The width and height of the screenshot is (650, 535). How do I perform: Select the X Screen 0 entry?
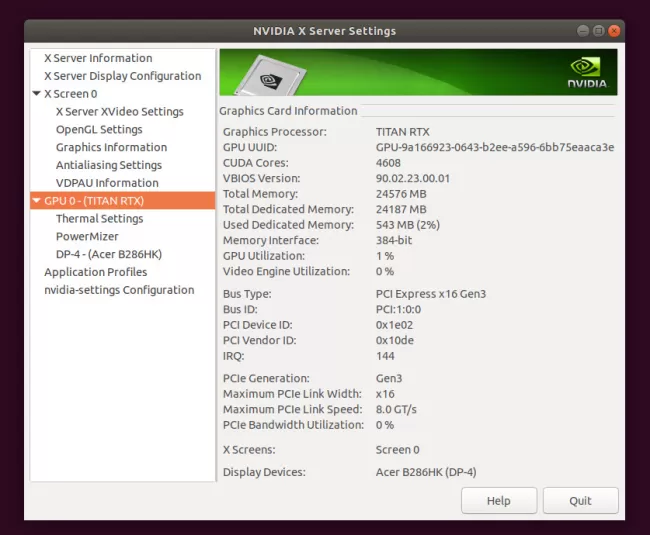point(71,94)
